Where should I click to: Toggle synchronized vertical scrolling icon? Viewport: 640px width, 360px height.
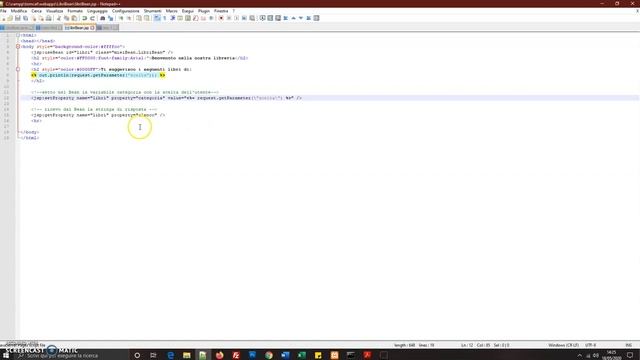click(x=139, y=18)
